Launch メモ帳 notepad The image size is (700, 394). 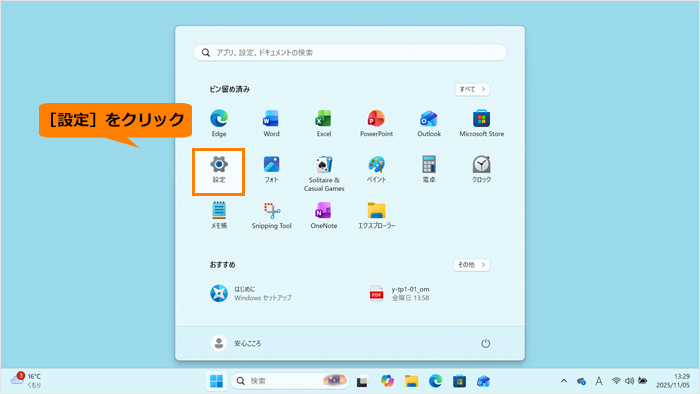(x=219, y=216)
